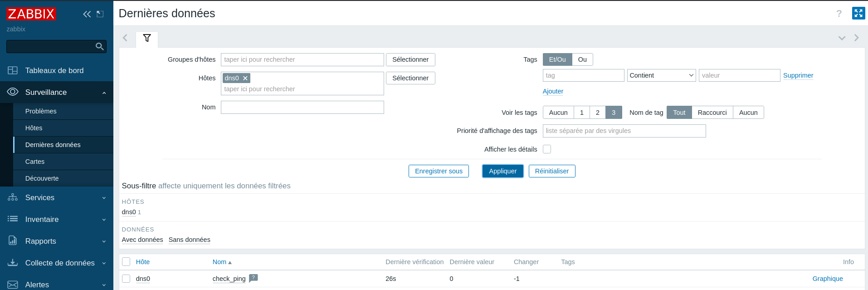Viewport: 868px width, 290px height.
Task: Go to Cartes menu item
Action: [x=35, y=162]
